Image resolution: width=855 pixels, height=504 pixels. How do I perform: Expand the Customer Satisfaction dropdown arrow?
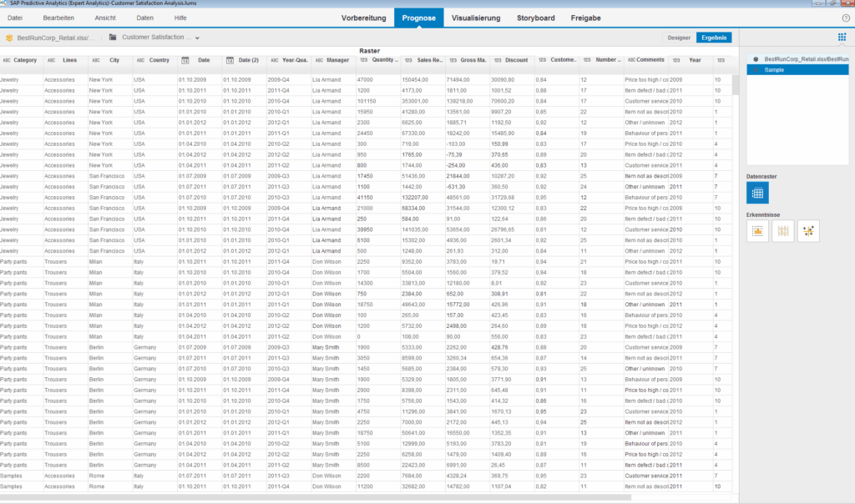point(198,38)
